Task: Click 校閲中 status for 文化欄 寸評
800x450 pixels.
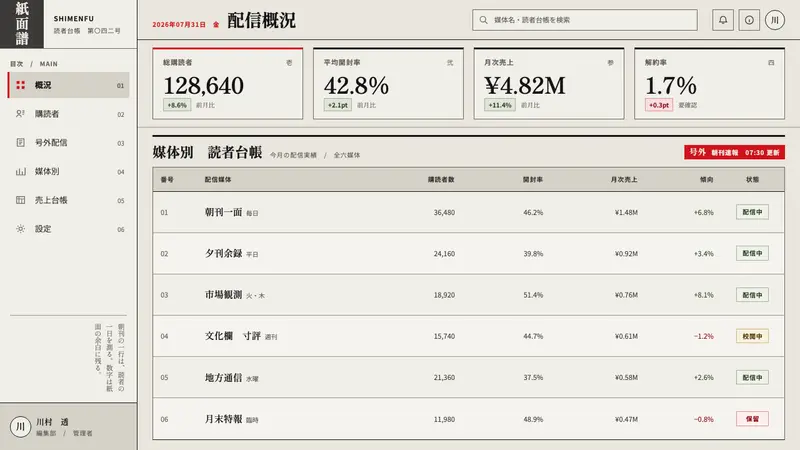Action: point(752,336)
